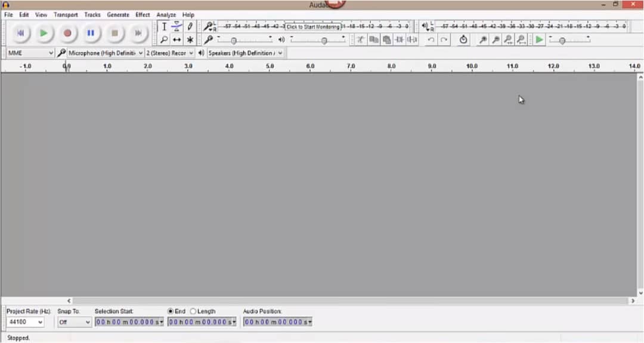Select the Length radio button
Viewport: 644px width, 343px height.
tap(193, 311)
